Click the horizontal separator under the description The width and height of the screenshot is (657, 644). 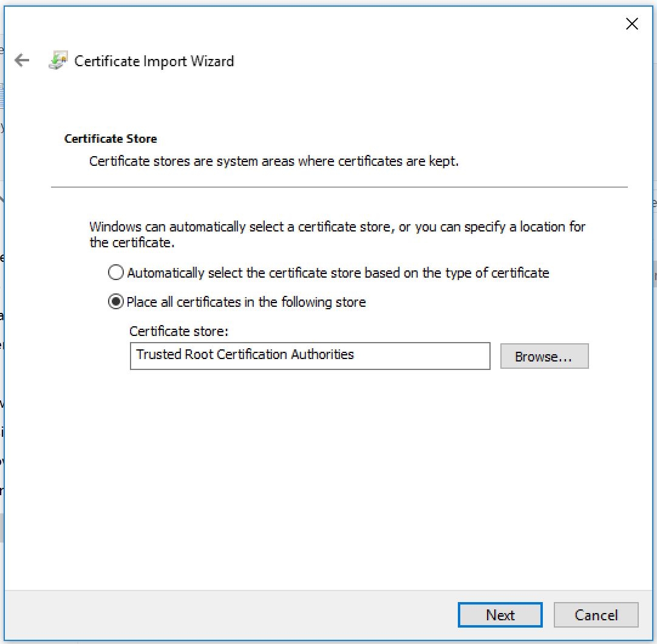tap(339, 187)
